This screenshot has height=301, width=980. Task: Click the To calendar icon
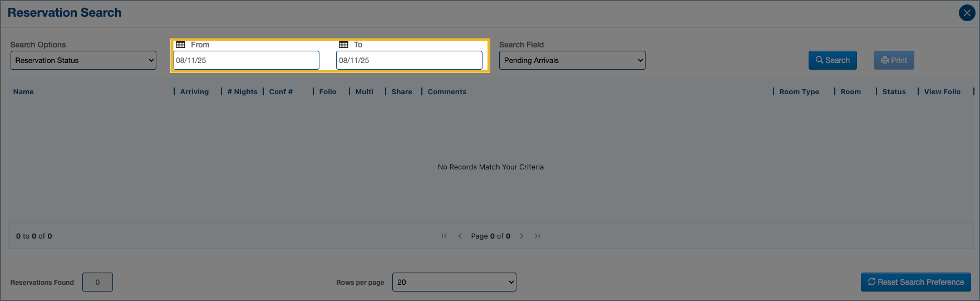tap(343, 45)
